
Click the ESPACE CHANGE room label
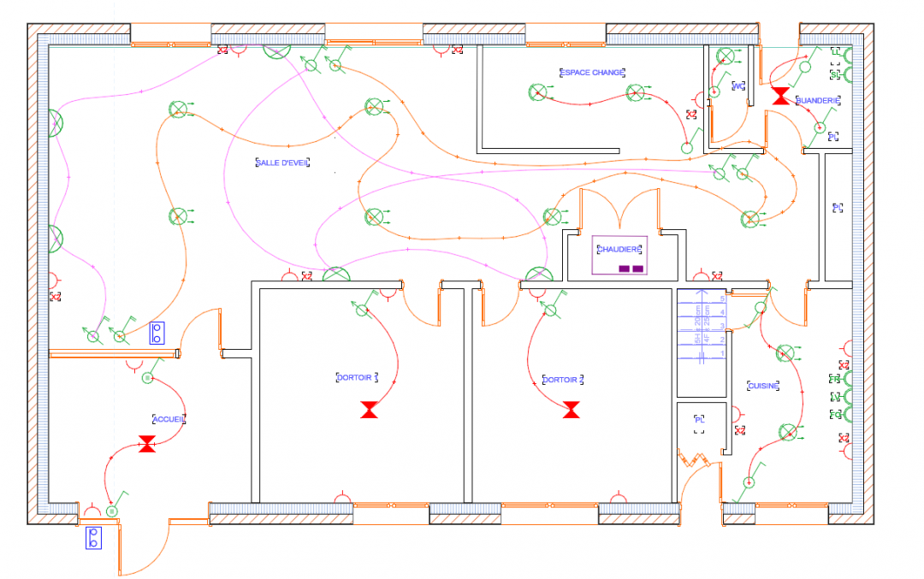(x=593, y=73)
